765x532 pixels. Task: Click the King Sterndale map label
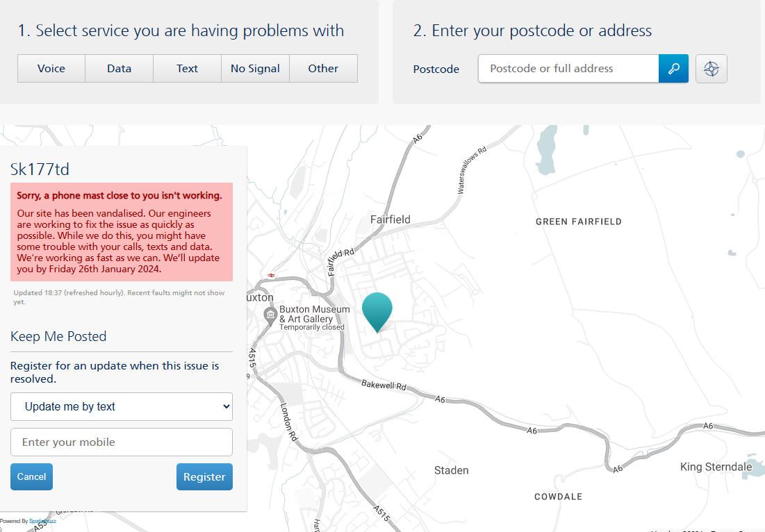[x=716, y=467]
